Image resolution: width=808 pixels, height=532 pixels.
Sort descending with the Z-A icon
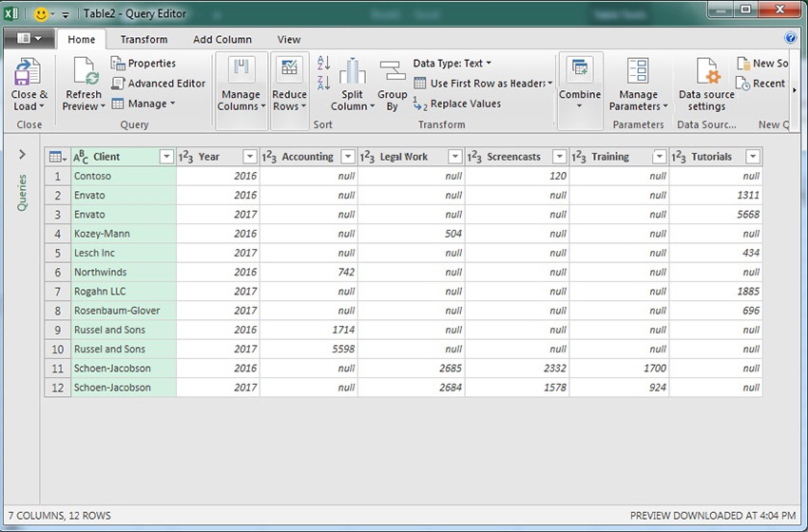click(x=323, y=83)
